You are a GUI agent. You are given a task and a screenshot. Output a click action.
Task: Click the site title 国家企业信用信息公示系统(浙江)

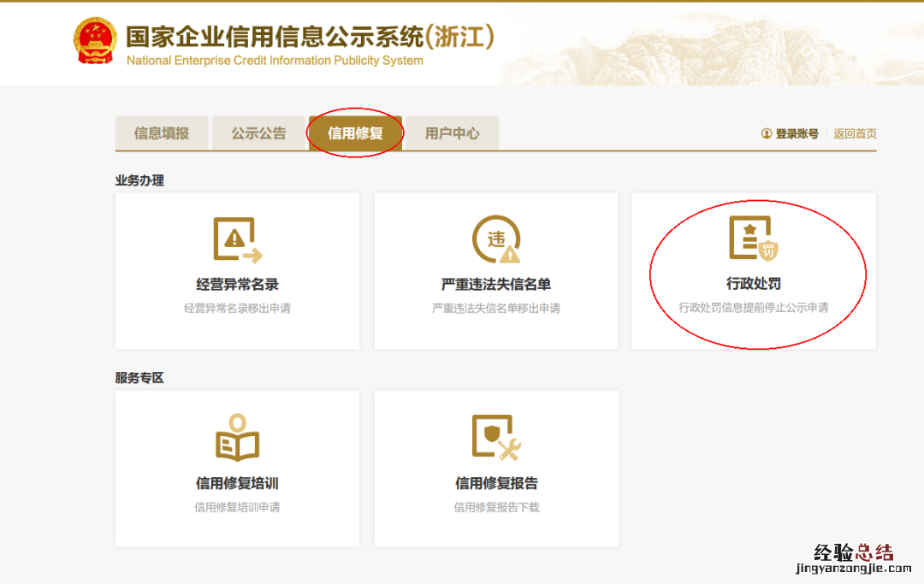pyautogui.click(x=310, y=37)
